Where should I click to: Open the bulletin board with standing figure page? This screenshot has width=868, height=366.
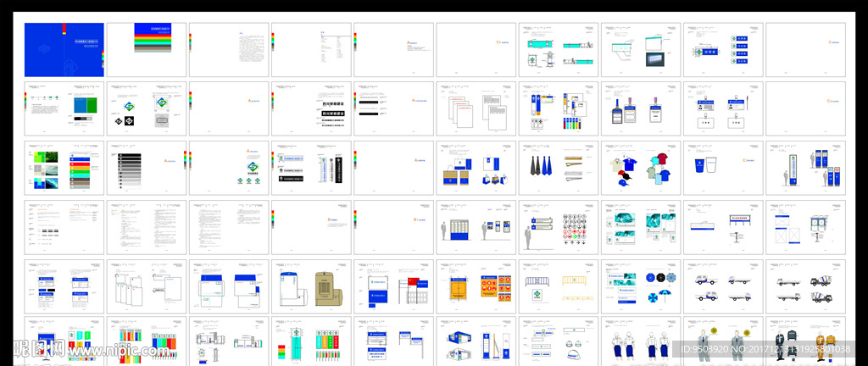(x=476, y=227)
